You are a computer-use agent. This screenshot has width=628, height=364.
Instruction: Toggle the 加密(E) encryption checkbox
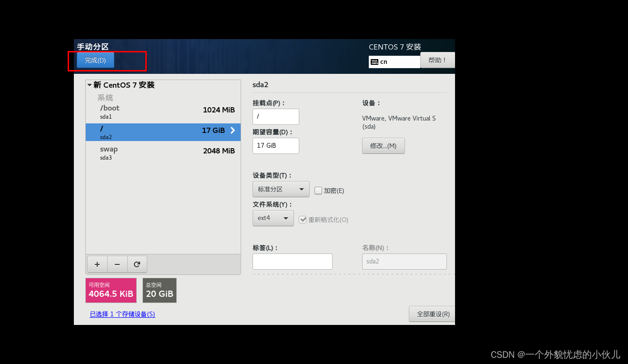tap(318, 191)
